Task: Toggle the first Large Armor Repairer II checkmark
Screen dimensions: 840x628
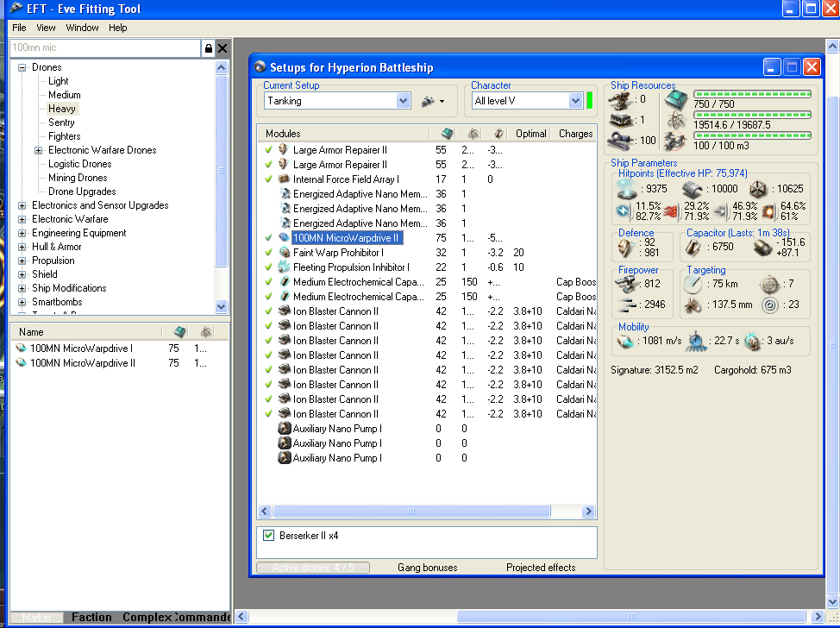Action: [x=268, y=150]
